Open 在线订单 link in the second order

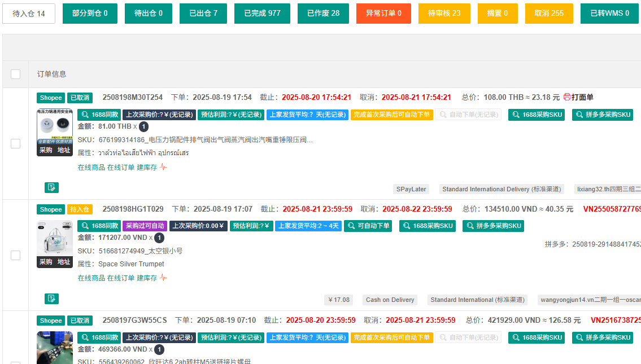point(121,278)
